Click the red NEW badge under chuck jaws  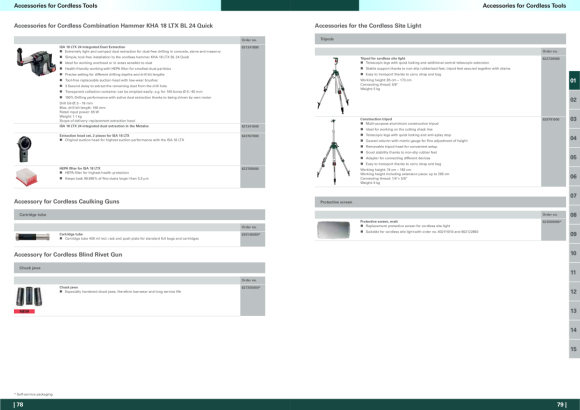point(24,312)
